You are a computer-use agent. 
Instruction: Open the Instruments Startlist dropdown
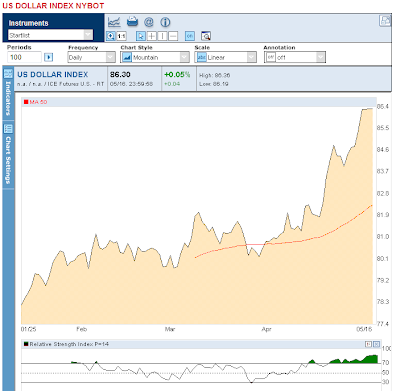coord(50,35)
